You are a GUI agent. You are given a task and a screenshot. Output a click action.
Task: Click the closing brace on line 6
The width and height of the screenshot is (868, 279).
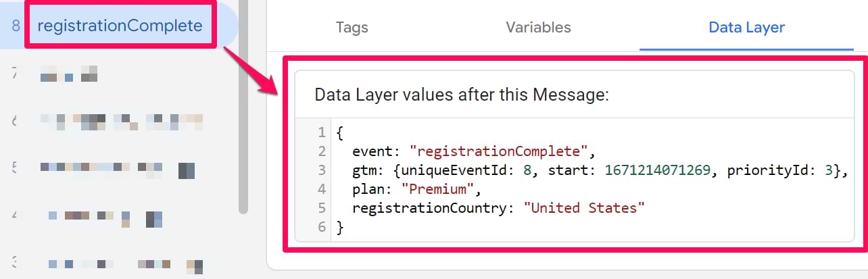(339, 228)
